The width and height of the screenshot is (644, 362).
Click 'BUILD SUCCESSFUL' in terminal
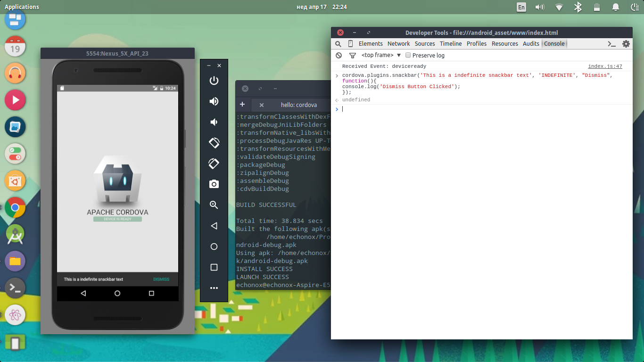click(266, 205)
